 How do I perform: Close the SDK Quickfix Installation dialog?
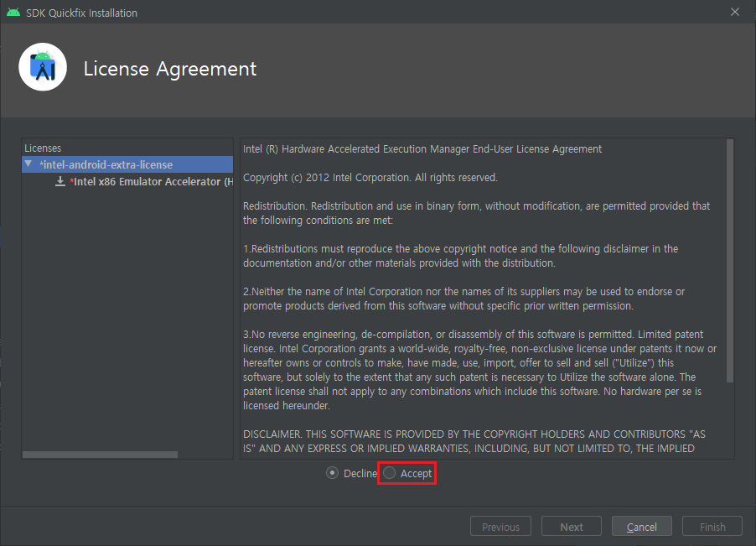coord(735,12)
